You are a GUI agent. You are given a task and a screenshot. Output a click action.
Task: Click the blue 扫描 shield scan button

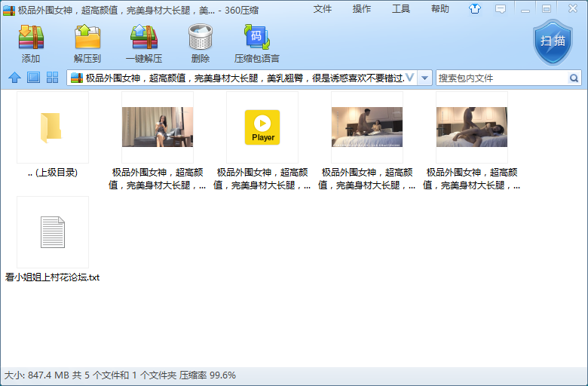(553, 43)
